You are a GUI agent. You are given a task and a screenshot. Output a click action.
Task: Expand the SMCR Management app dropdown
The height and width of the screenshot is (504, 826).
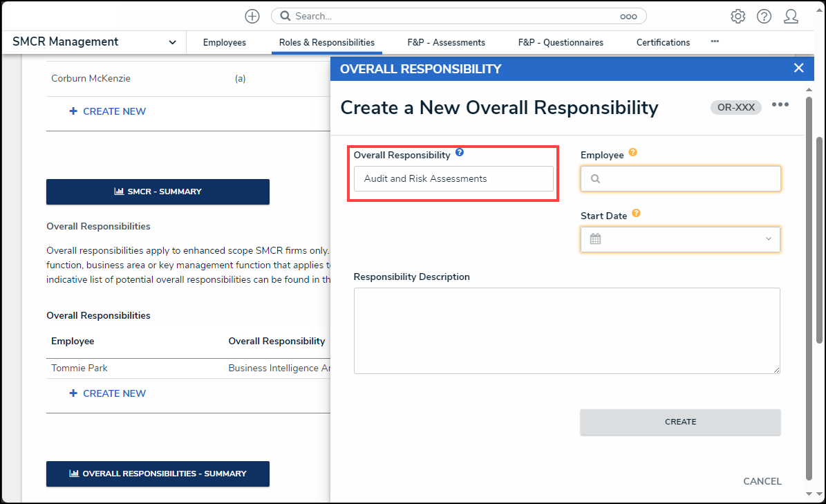click(x=172, y=43)
